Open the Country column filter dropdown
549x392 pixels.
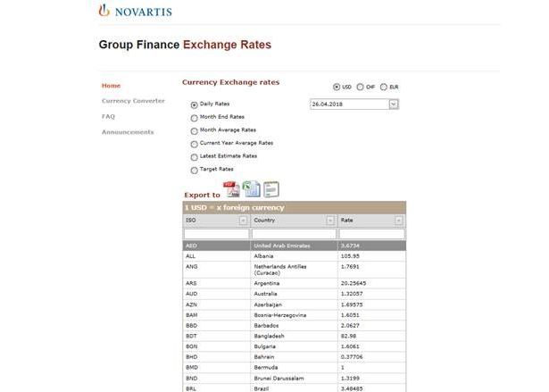[x=329, y=221]
